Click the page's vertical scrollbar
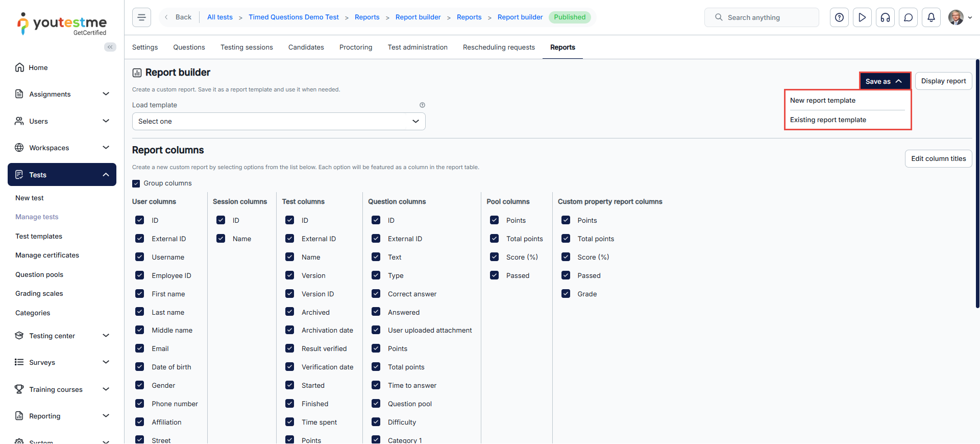Screen dimensions: 980x444 977,184
